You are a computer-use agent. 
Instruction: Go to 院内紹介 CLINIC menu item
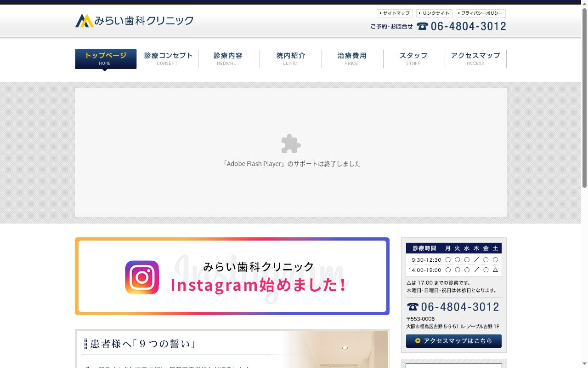coord(291,59)
